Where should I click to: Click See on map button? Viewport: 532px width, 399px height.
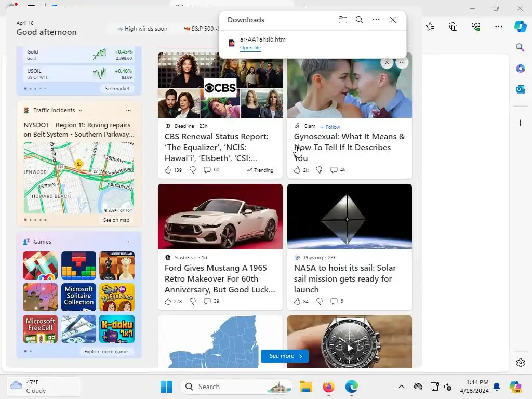click(x=116, y=220)
